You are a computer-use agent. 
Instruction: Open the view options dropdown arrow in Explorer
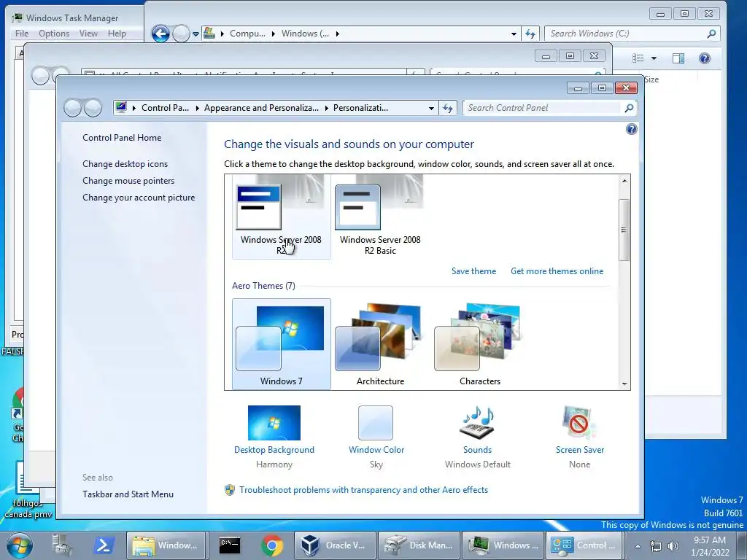coord(654,58)
